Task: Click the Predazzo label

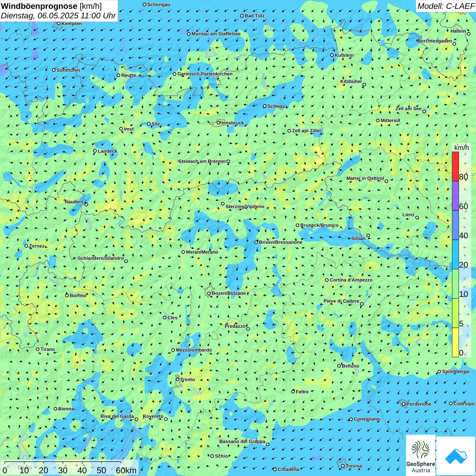Action: [x=235, y=326]
